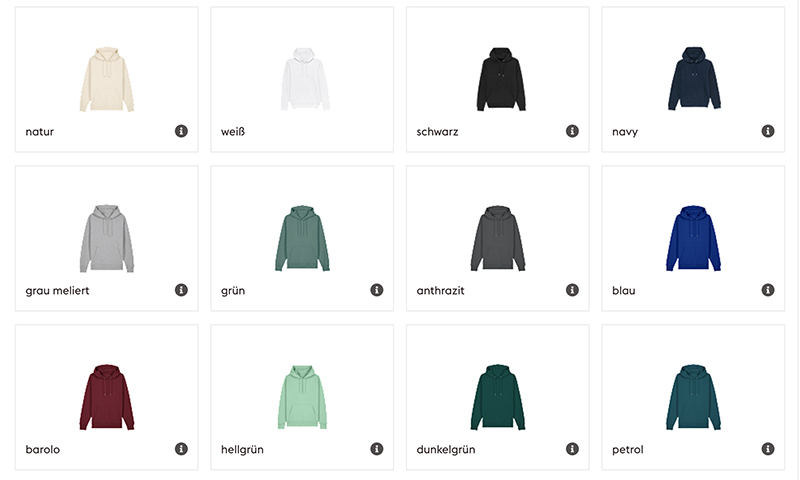800x480 pixels.
Task: Choose the hellgrün hoodie image
Action: pyautogui.click(x=302, y=397)
